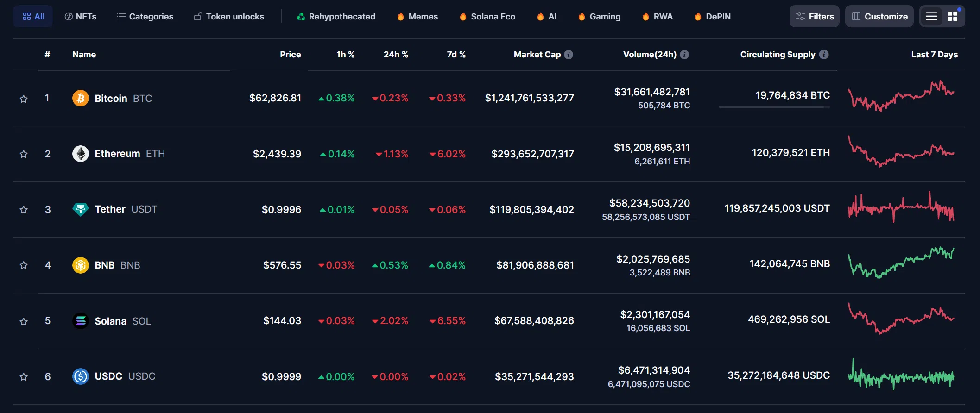The image size is (980, 413).
Task: Click the flame icon beside Solana Eco
Action: pos(463,17)
